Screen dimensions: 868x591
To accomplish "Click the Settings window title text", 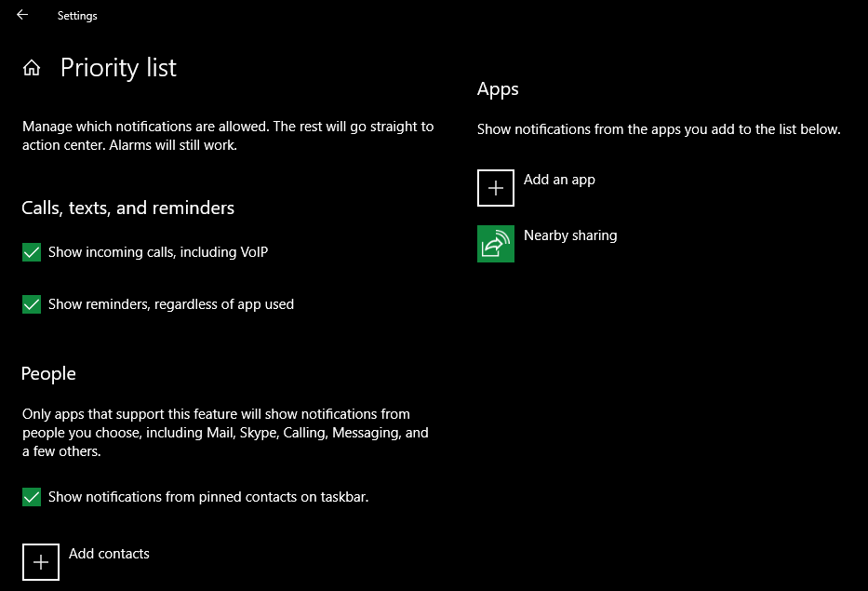I will coord(77,16).
